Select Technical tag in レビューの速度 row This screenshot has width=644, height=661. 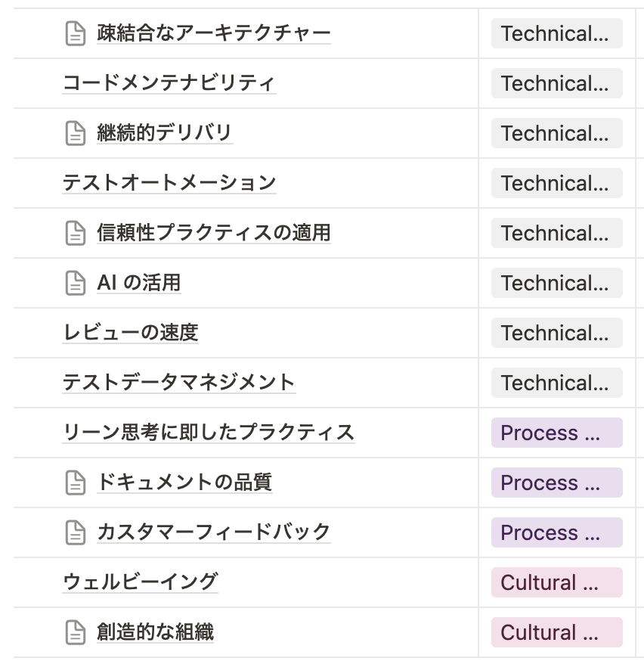click(556, 334)
